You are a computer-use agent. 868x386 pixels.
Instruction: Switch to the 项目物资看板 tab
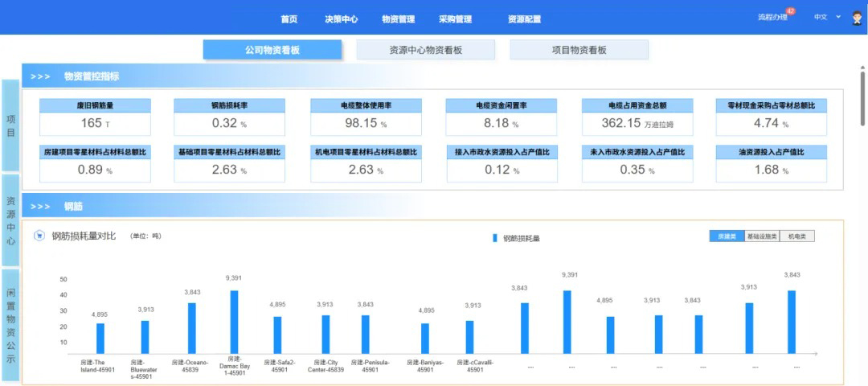click(x=579, y=50)
